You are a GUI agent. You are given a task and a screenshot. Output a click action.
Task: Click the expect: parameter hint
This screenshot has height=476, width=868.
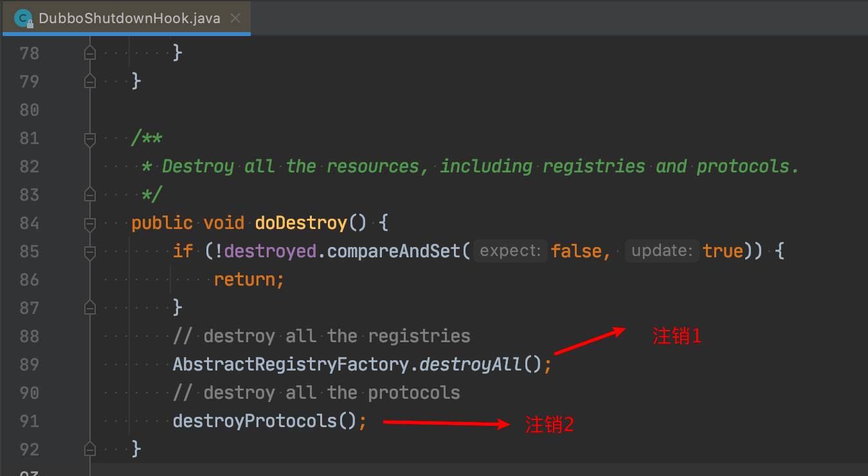coord(511,252)
